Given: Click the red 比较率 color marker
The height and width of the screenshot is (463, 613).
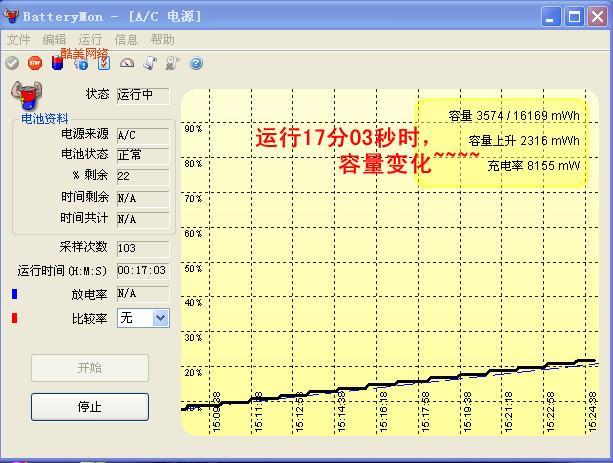Looking at the screenshot, I should pyautogui.click(x=14, y=318).
